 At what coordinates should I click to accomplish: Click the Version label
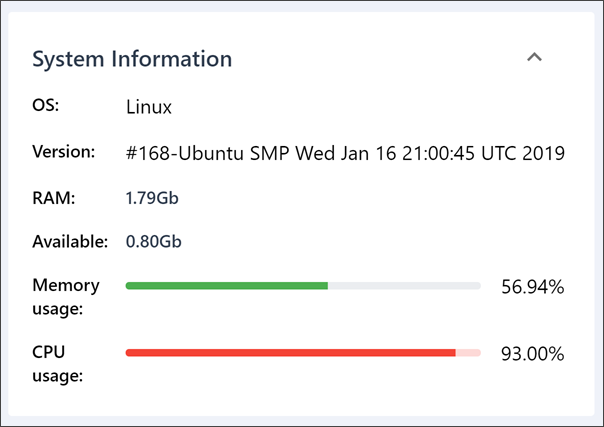tap(63, 152)
